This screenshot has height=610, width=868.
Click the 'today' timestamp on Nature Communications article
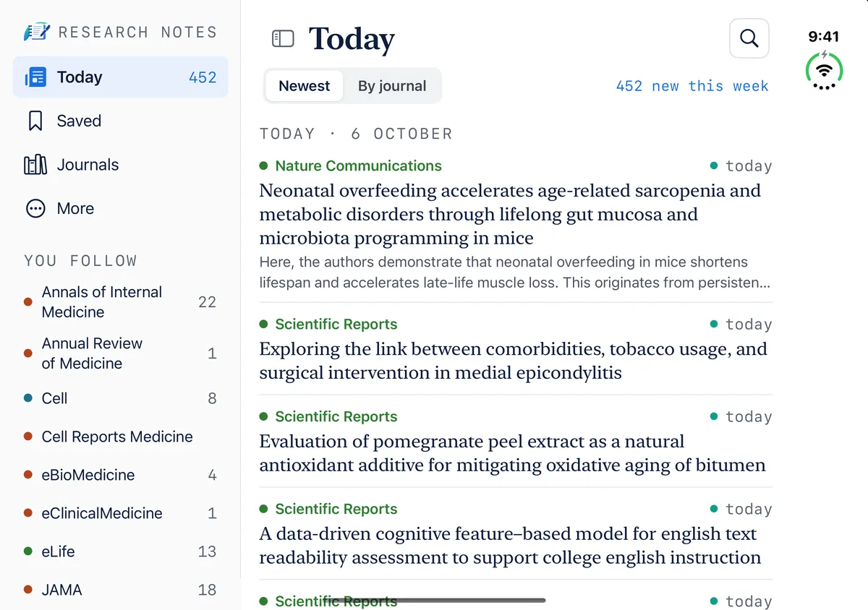coord(749,166)
